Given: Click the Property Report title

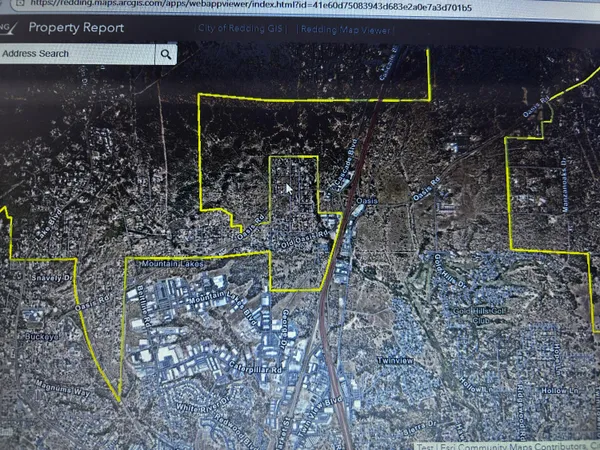Looking at the screenshot, I should 76,28.
